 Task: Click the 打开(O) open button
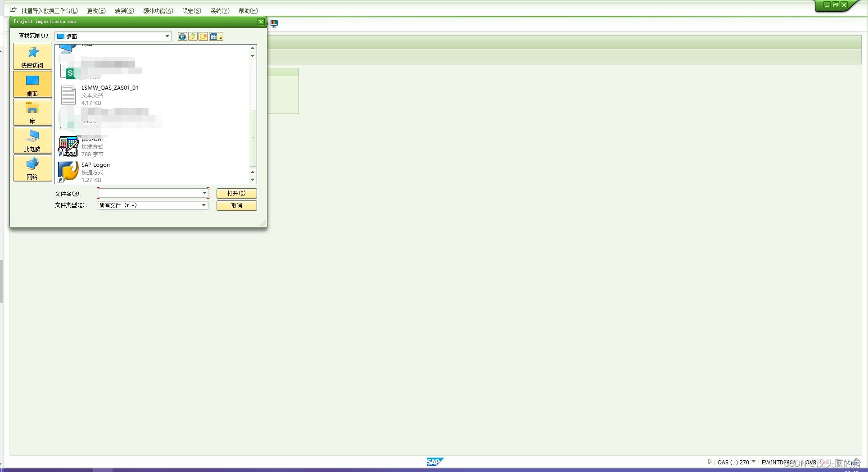pyautogui.click(x=236, y=193)
